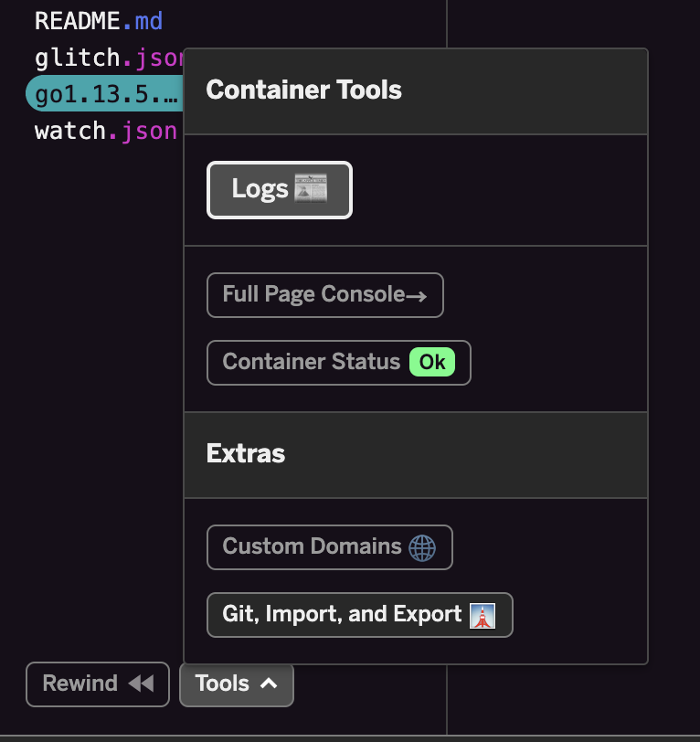Open Git, Import, and Export

tap(360, 615)
